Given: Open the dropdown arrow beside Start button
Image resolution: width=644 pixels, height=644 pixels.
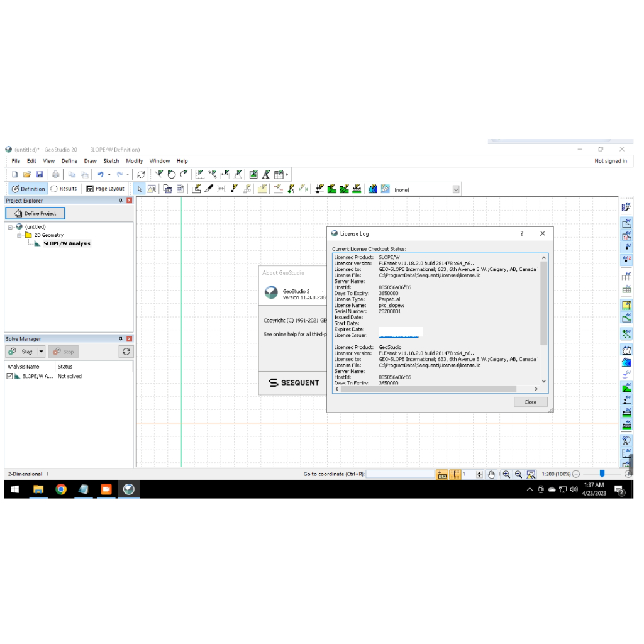Looking at the screenshot, I should click(x=41, y=352).
